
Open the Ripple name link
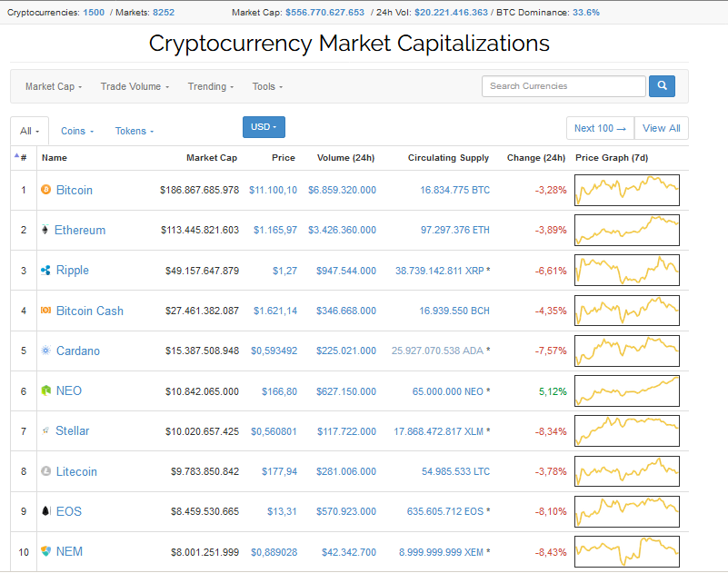tap(73, 270)
